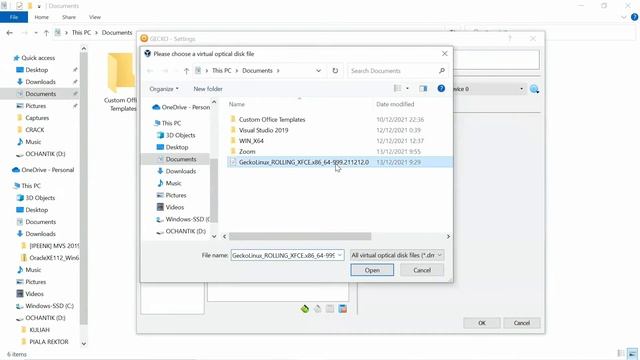Screen dimensions: 640x360
Task: Click OK in GECKO Settings window
Action: [x=482, y=323]
